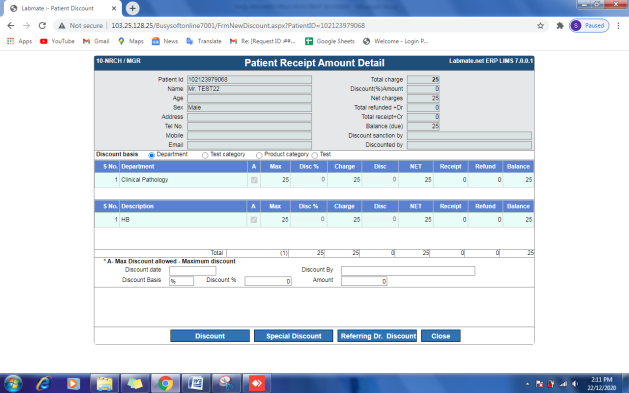
Task: Open the Welcome - Login P... bookmark
Action: click(396, 41)
